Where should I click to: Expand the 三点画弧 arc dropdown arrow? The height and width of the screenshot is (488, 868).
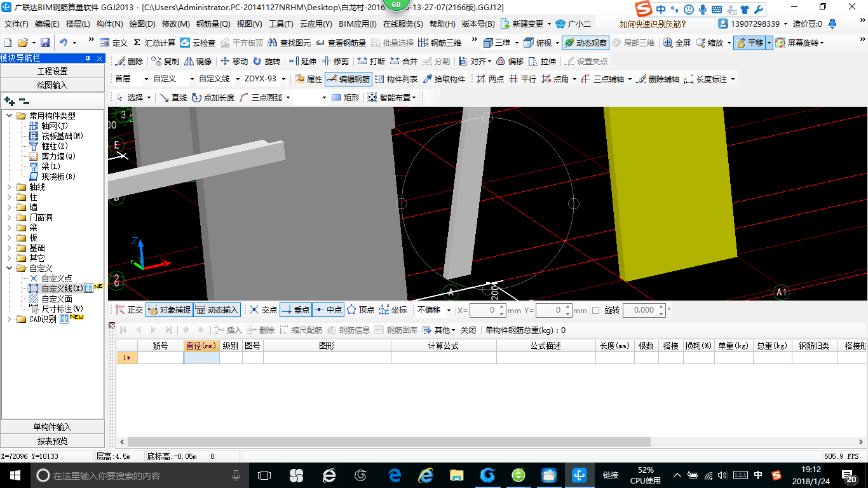click(x=288, y=97)
